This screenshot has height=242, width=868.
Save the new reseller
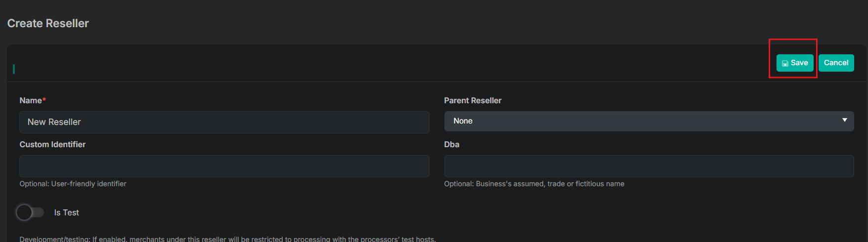point(795,63)
